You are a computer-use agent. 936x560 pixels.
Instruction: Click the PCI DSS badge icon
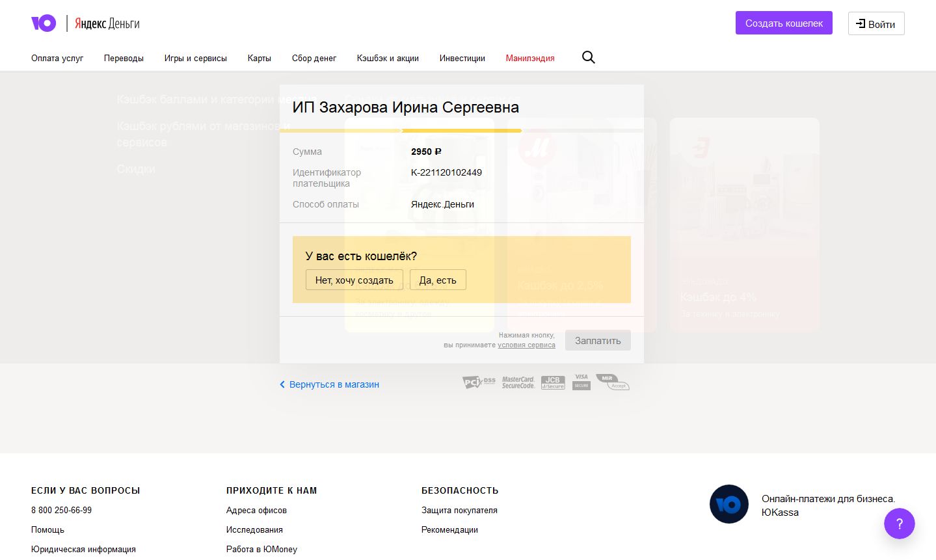point(479,382)
